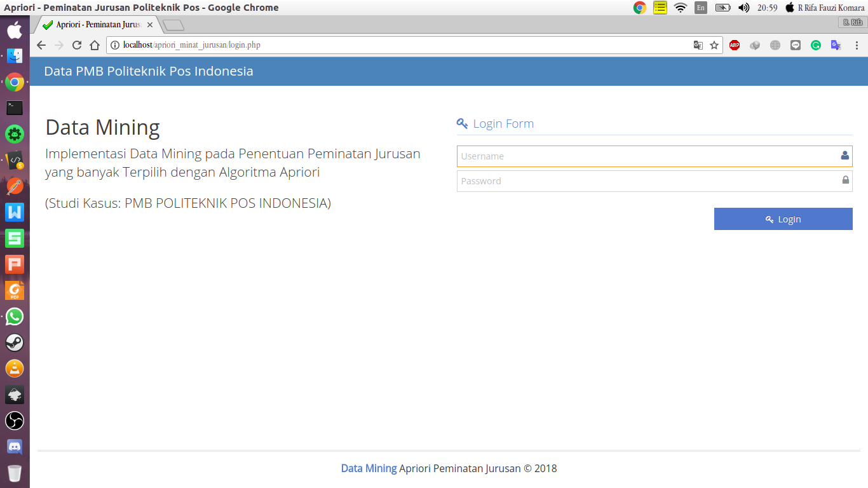The image size is (868, 488).
Task: Click the 20:59 clock in top panel
Action: point(768,8)
